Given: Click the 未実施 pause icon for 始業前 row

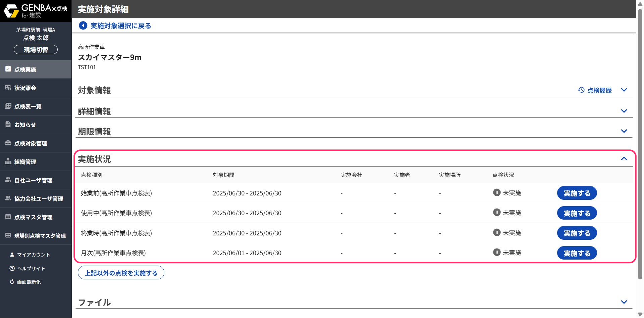Looking at the screenshot, I should point(497,193).
